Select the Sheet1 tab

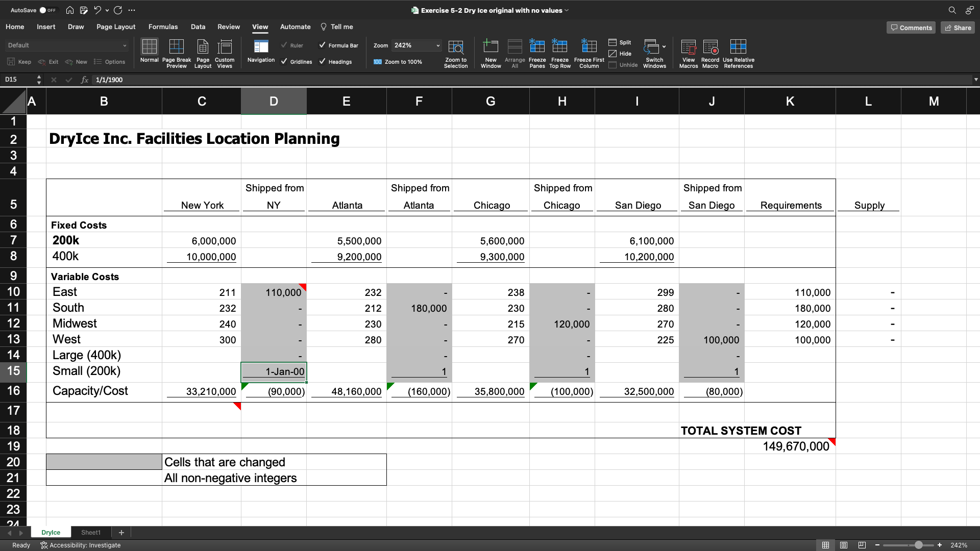[x=90, y=532]
